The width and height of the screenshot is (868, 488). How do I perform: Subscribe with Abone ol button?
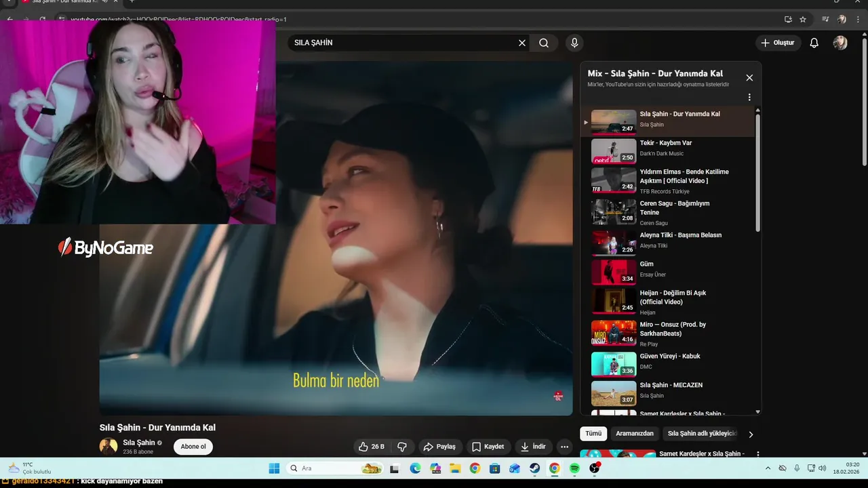coord(193,447)
